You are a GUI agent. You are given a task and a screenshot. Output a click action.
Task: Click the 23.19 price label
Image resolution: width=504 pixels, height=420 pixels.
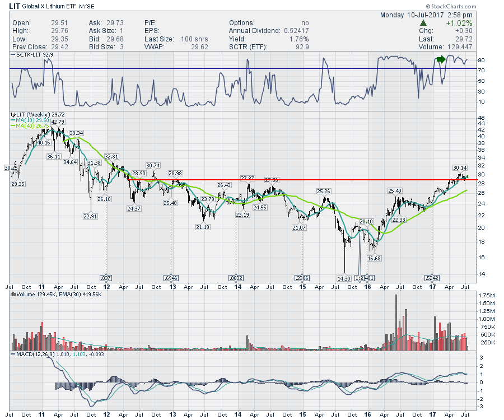click(242, 214)
